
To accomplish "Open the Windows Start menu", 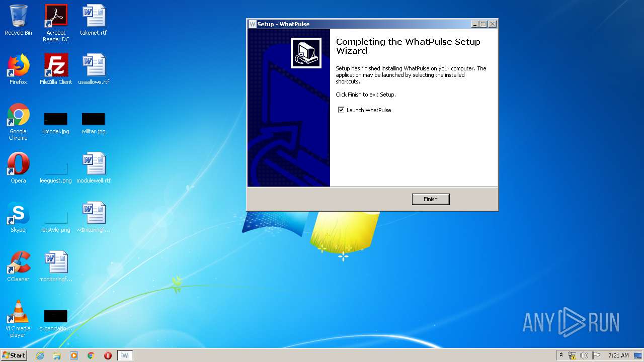I will pyautogui.click(x=14, y=355).
